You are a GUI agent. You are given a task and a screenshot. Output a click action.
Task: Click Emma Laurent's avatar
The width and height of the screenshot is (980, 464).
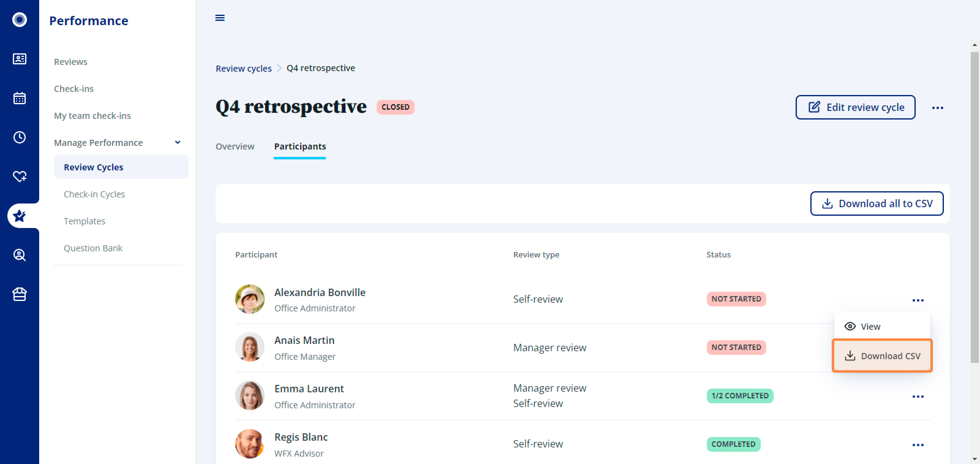250,395
